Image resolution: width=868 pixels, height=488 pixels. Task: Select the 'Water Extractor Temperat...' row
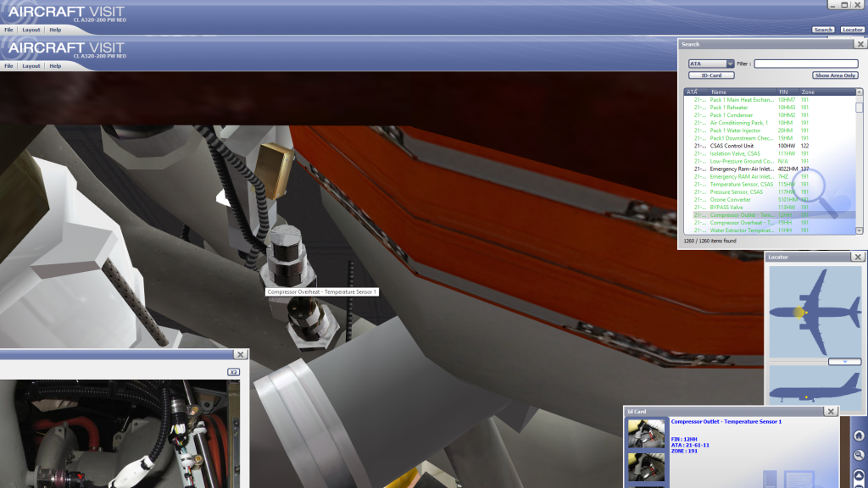pos(770,230)
